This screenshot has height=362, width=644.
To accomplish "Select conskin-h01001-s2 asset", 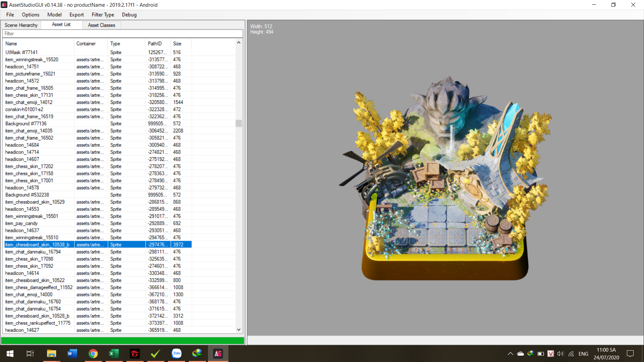I will (x=98, y=109).
